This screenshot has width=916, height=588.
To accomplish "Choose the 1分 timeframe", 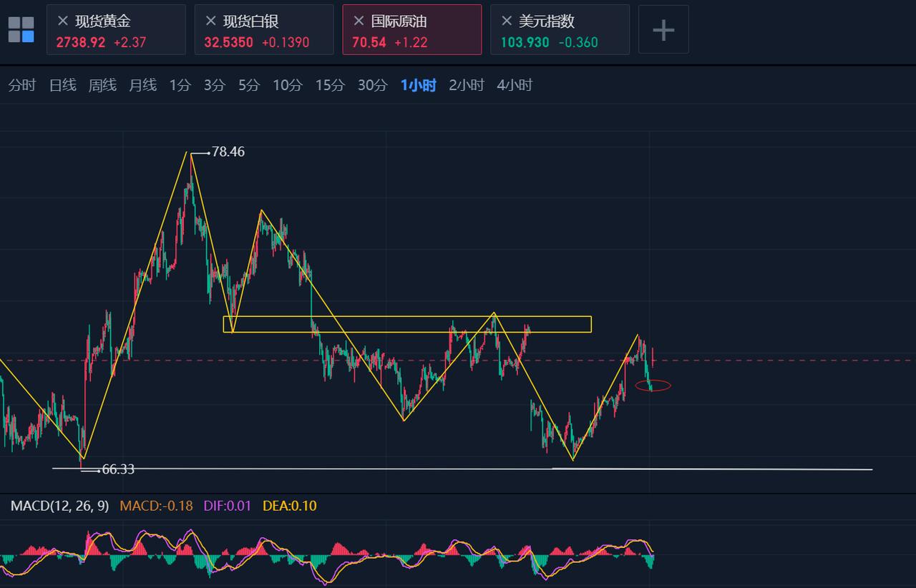I will tap(180, 85).
